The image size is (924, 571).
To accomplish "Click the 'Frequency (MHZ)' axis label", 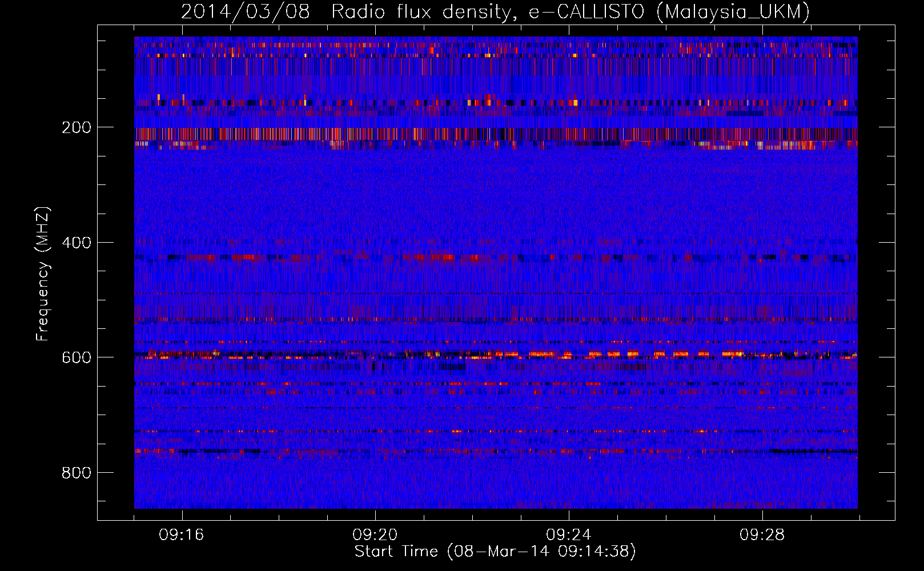I will pos(43,274).
